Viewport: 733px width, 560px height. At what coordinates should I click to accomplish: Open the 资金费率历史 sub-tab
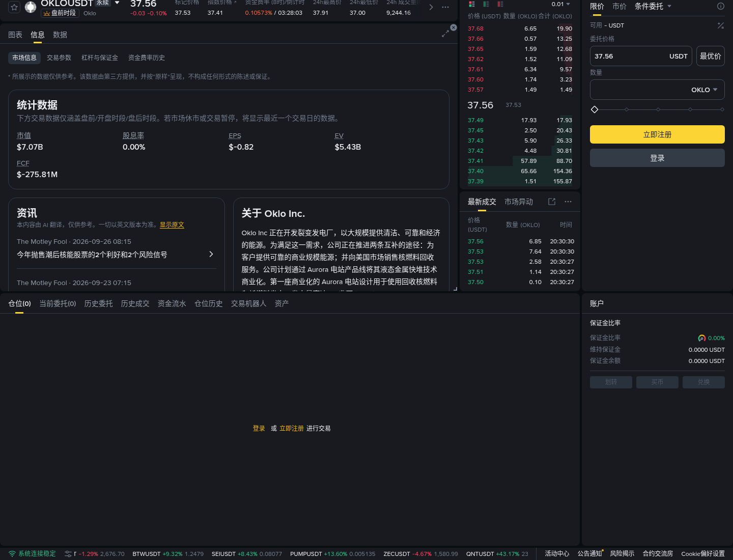[x=147, y=58]
